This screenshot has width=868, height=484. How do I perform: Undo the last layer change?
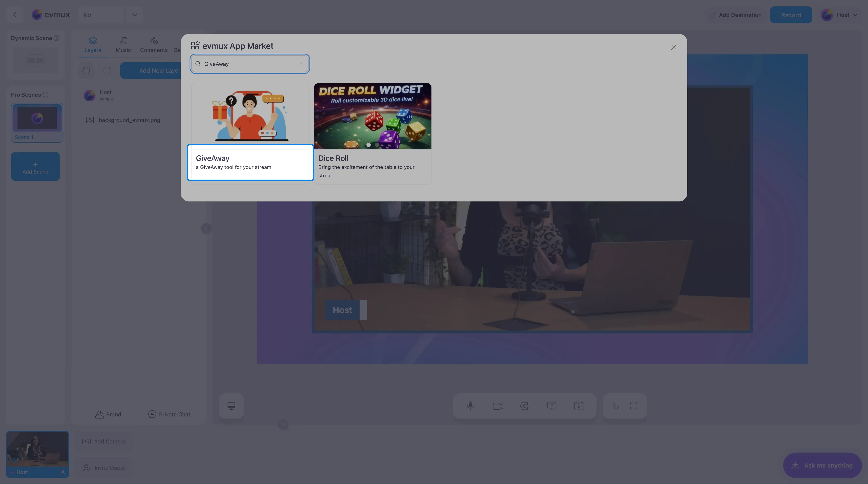pyautogui.click(x=86, y=71)
